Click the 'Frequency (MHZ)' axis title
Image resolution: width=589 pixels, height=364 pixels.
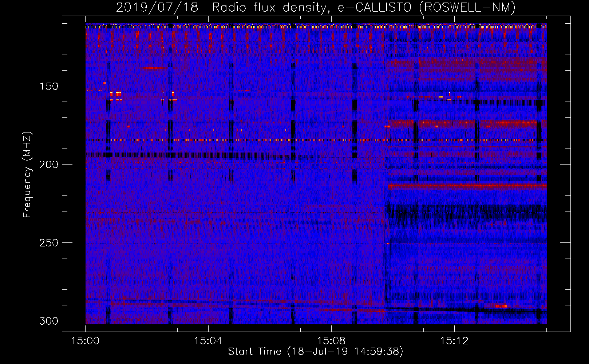27,175
